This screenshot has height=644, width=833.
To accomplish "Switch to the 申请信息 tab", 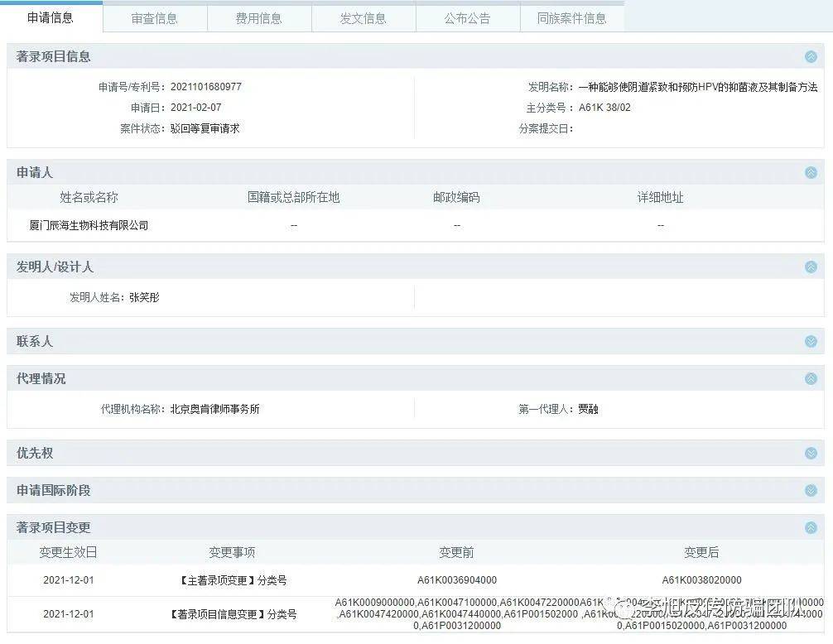I will tap(51, 17).
